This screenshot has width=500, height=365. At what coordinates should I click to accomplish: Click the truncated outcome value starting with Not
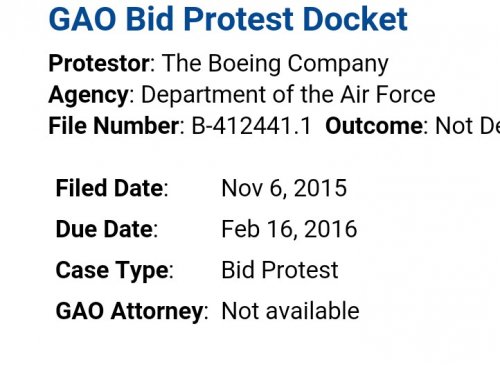coord(468,126)
